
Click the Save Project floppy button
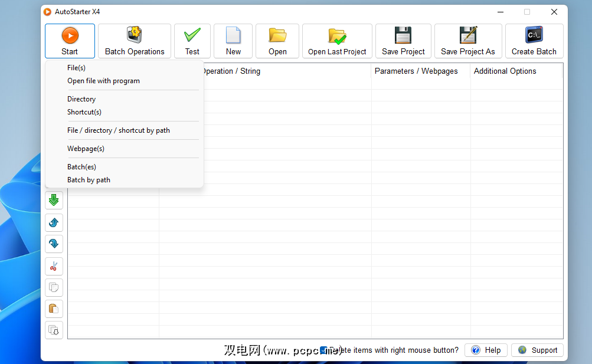pyautogui.click(x=403, y=41)
